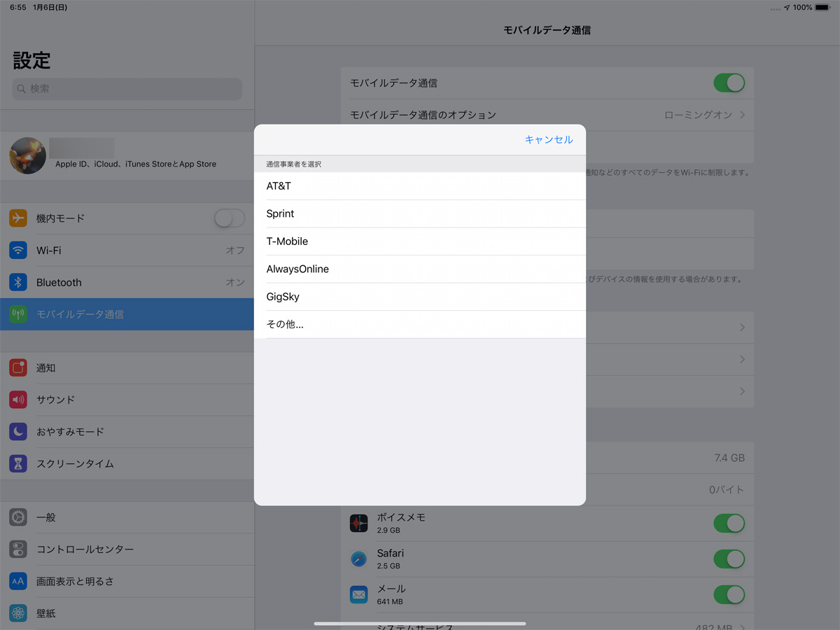Viewport: 840px width, 630px height.
Task: Tap the Wi-Fi icon in sidebar
Action: point(18,251)
